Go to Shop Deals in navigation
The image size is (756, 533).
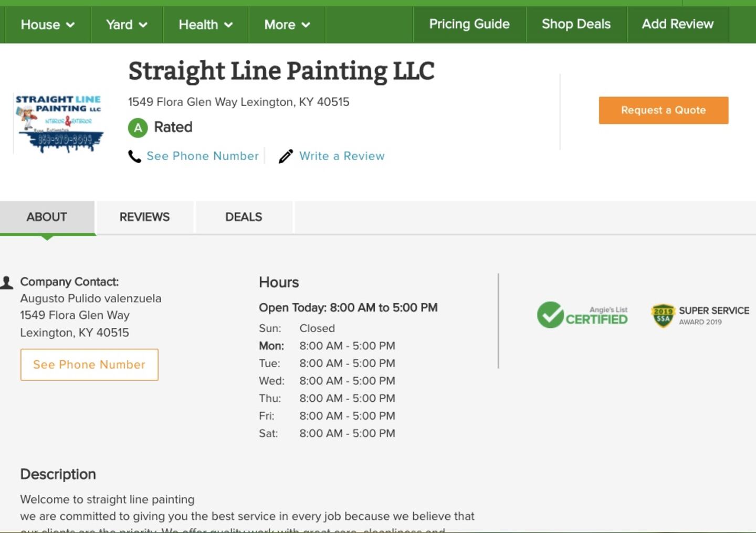[576, 24]
